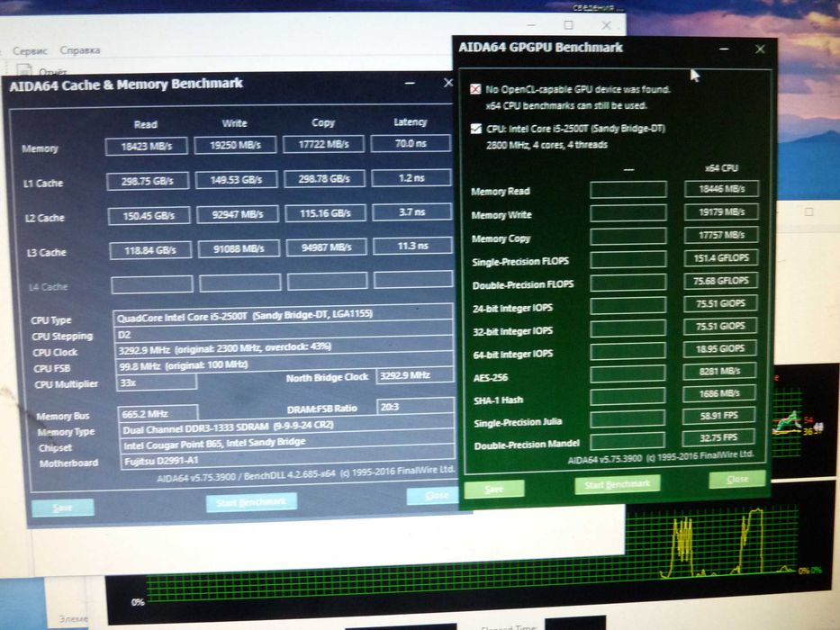Click the 64-bit Integer IOPS result 18.95 GIOPS
Image resolution: width=840 pixels, height=630 pixels.
coord(720,349)
